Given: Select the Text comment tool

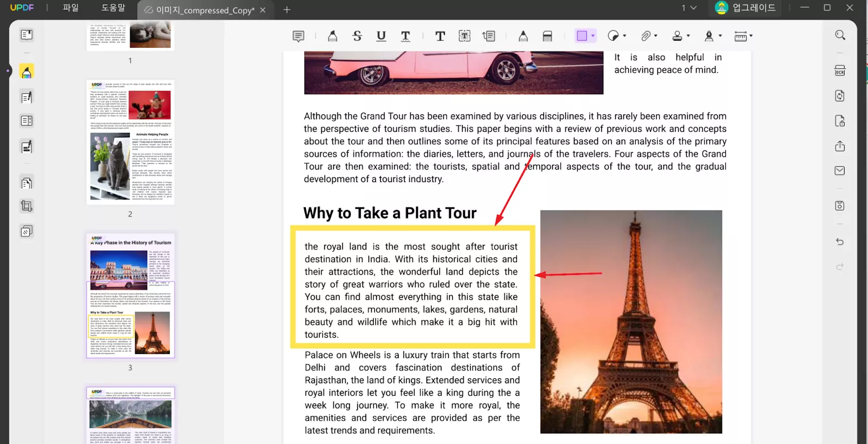Looking at the screenshot, I should pos(440,36).
